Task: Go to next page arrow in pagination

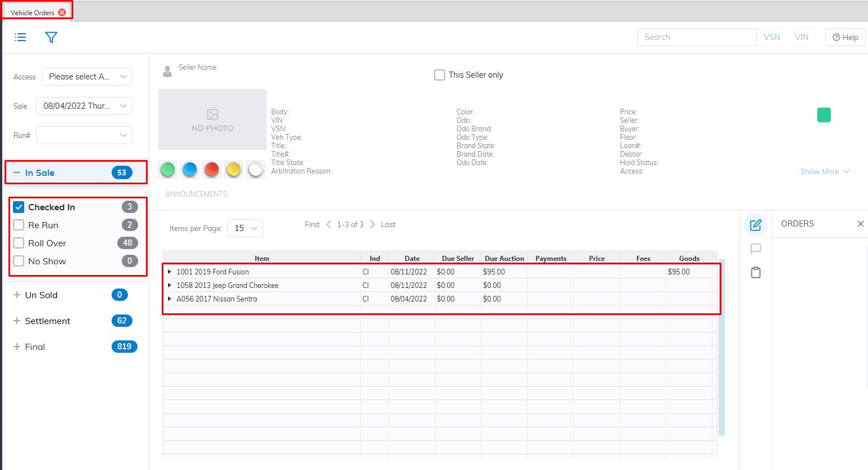Action: tap(373, 224)
